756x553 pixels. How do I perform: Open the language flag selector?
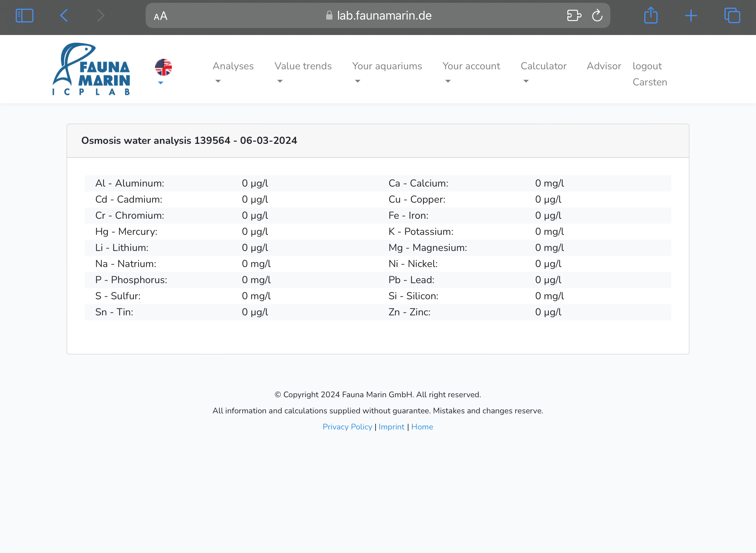click(x=163, y=68)
